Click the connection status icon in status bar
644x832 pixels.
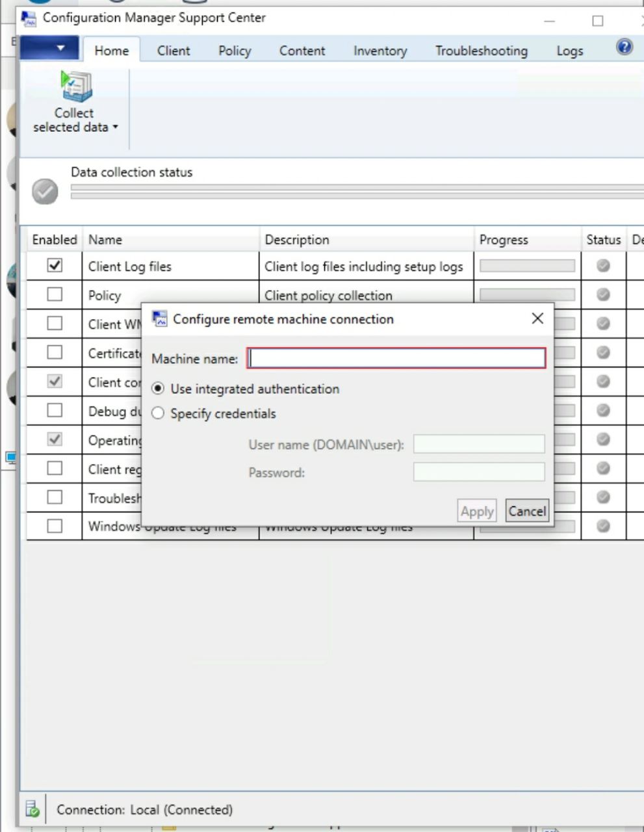(32, 809)
